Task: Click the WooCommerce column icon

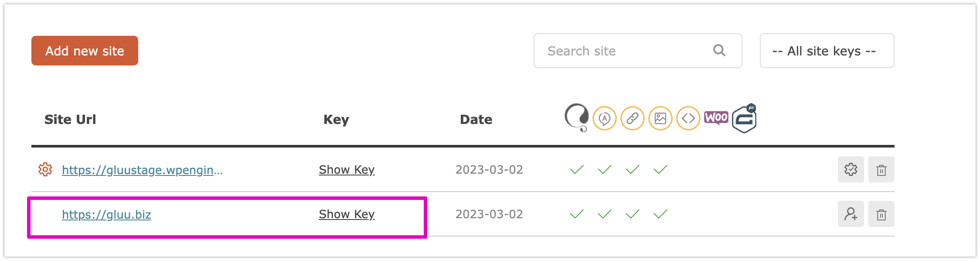Action: point(716,118)
